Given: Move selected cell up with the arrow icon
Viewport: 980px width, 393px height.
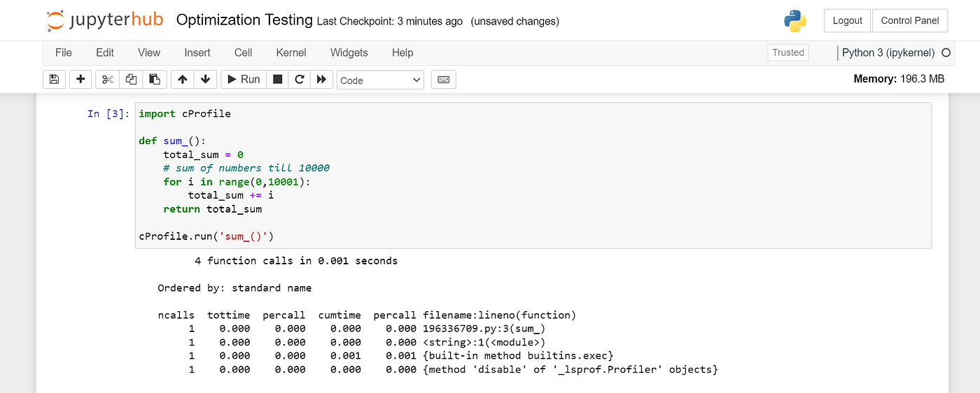Looking at the screenshot, I should pos(182,80).
